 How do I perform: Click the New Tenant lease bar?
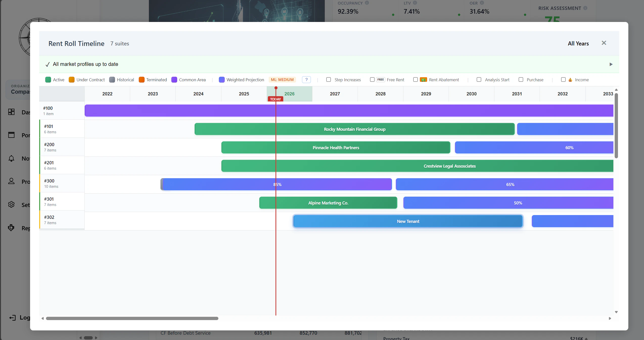[408, 221]
